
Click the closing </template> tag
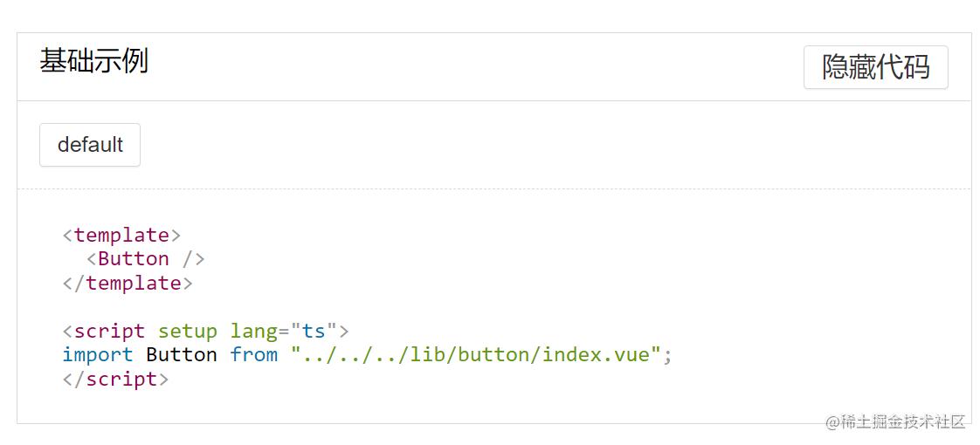tap(128, 284)
